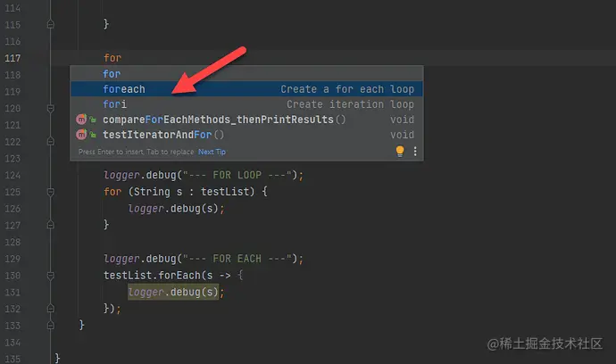Select the 'for' completion suggestion

point(246,73)
